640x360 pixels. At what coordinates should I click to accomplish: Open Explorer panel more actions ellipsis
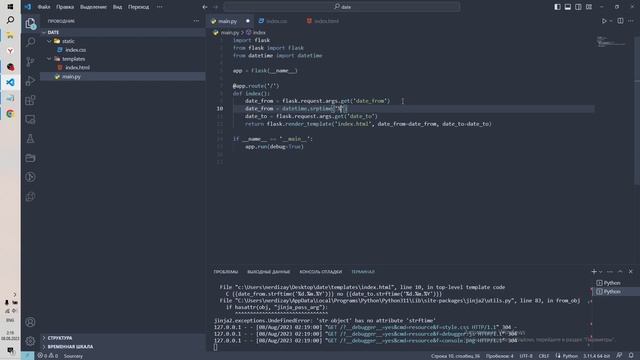(196, 21)
